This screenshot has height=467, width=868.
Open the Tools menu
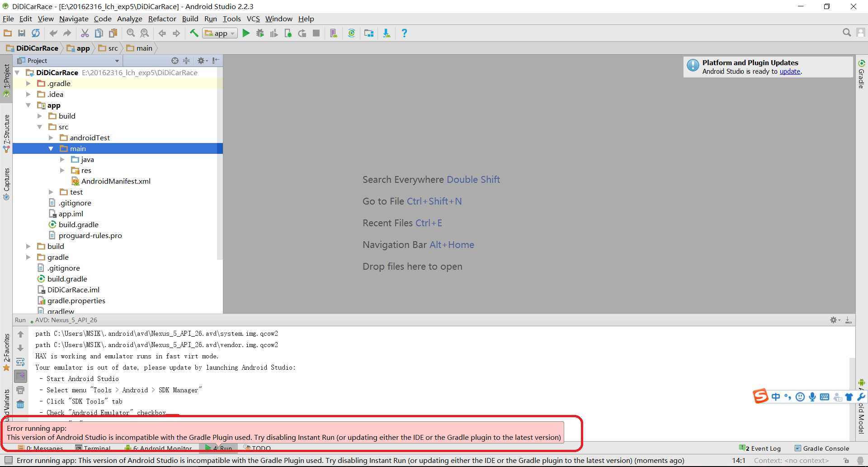(231, 19)
